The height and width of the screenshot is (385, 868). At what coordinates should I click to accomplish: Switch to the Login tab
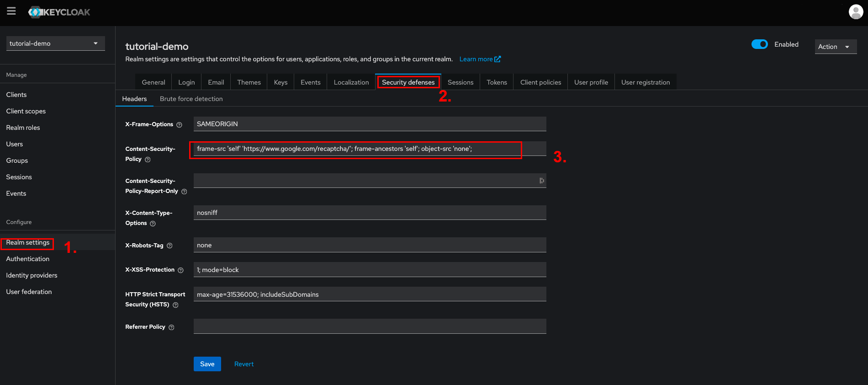click(186, 82)
